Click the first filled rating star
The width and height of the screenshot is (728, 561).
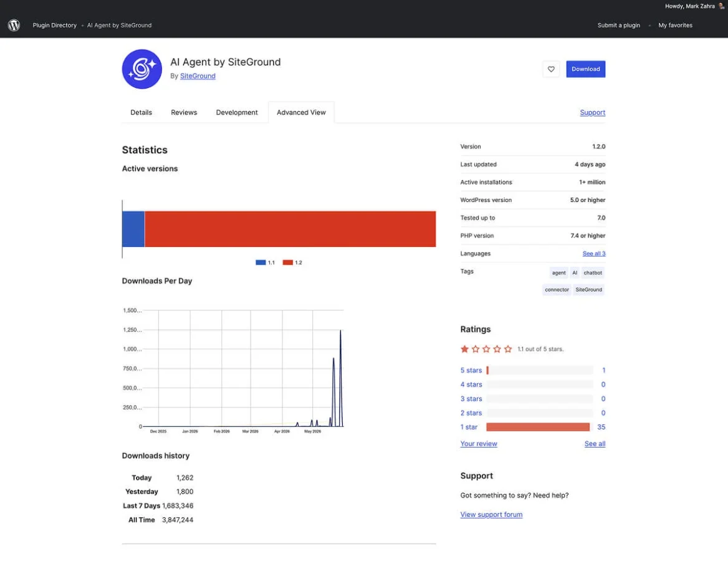tap(464, 349)
